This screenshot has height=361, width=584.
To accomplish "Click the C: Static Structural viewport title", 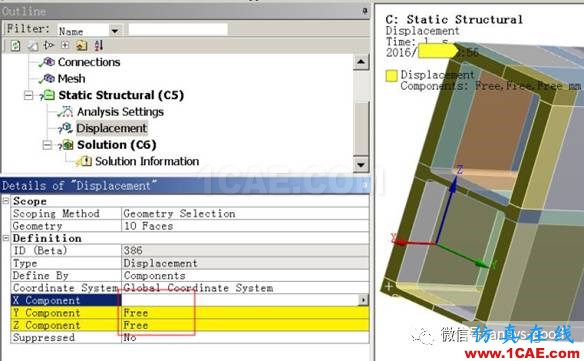I will click(x=454, y=19).
